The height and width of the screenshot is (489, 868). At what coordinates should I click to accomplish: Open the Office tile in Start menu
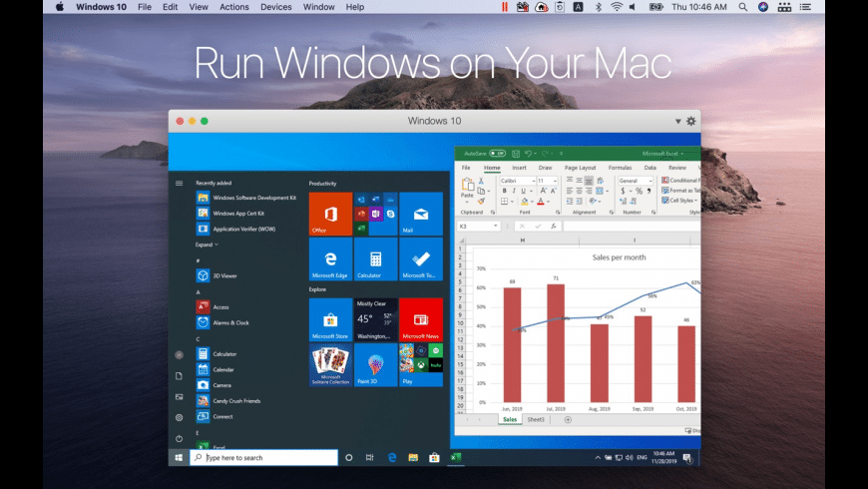(x=330, y=214)
